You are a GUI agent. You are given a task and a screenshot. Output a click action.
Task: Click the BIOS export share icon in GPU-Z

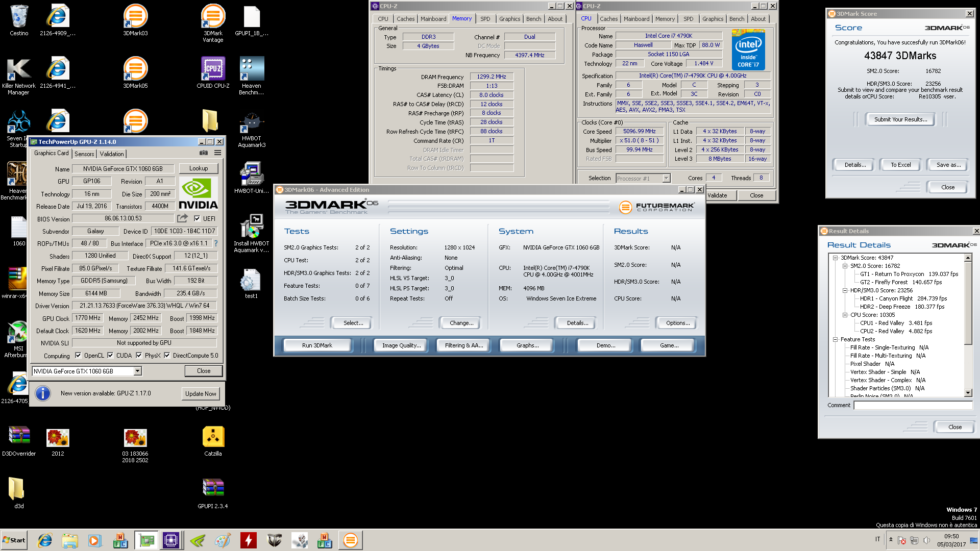point(182,218)
